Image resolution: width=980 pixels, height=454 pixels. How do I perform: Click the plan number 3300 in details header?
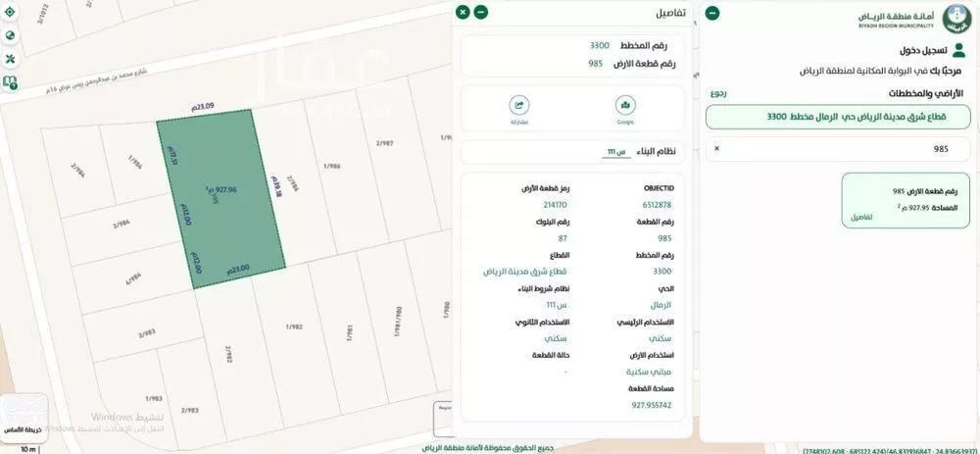[600, 46]
